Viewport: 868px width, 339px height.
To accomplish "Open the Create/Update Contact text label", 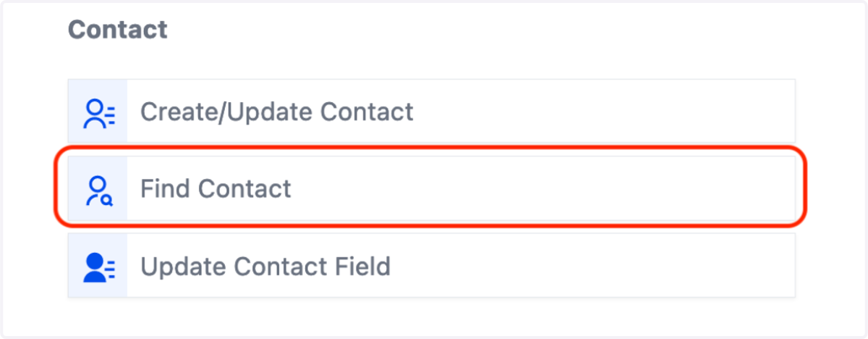I will click(x=277, y=112).
